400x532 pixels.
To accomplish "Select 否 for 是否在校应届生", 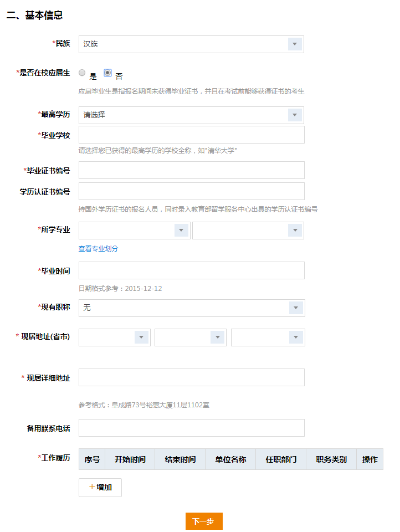I will pos(107,73).
